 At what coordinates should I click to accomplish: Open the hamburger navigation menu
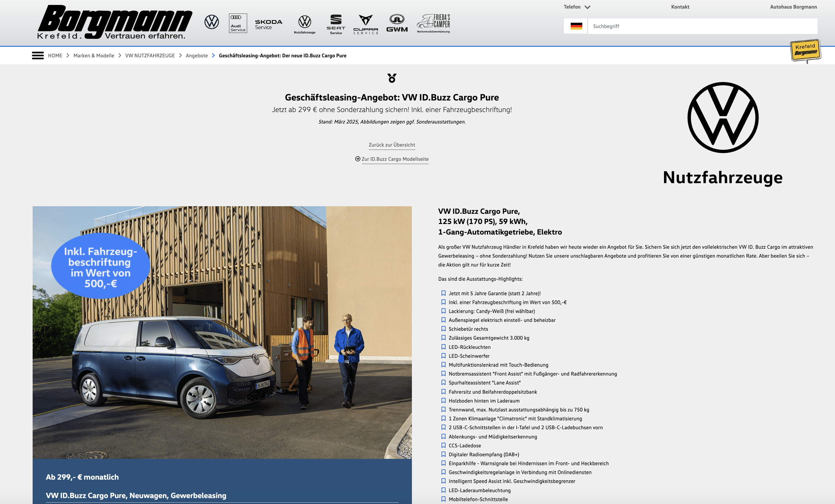(38, 56)
